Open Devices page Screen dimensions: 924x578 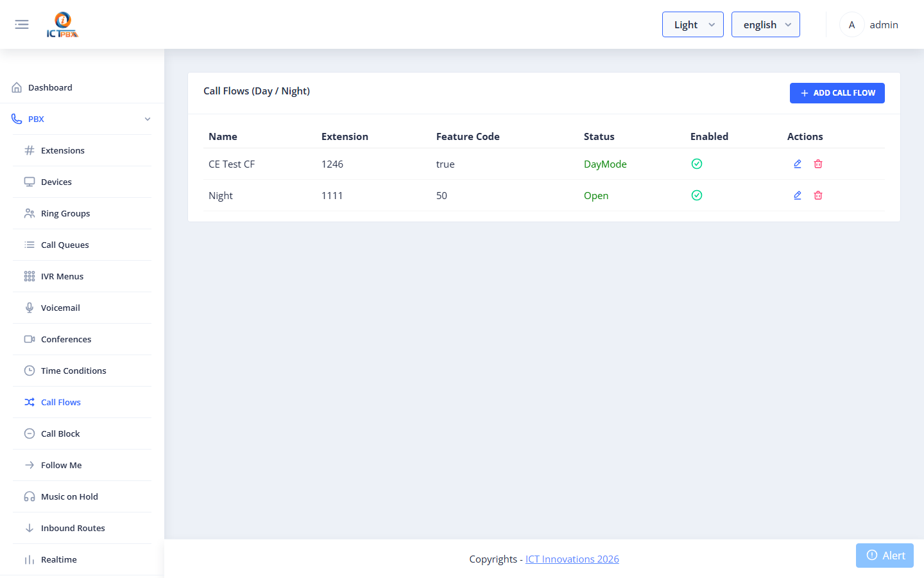coord(56,182)
